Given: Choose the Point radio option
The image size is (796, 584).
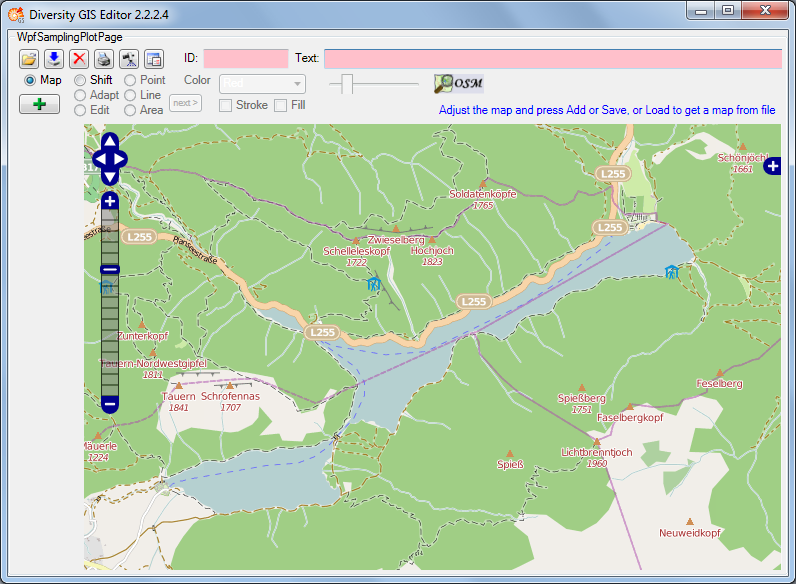Looking at the screenshot, I should (130, 80).
